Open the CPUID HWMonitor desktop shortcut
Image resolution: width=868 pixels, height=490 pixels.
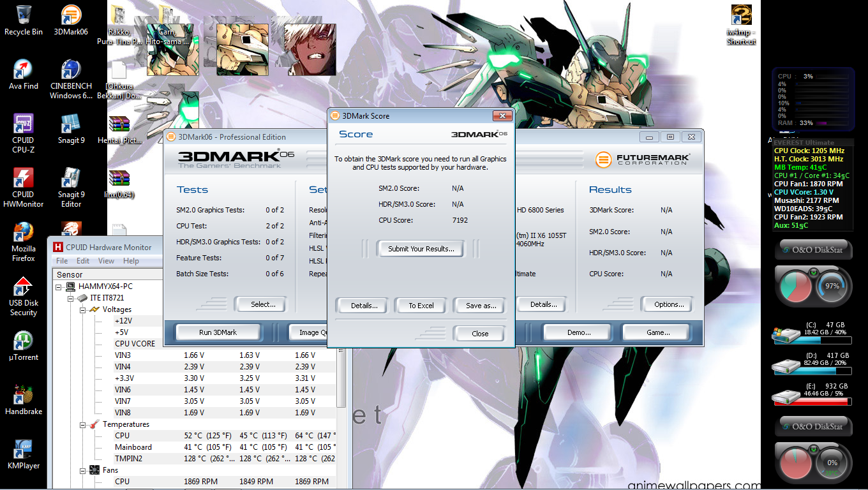(x=24, y=188)
